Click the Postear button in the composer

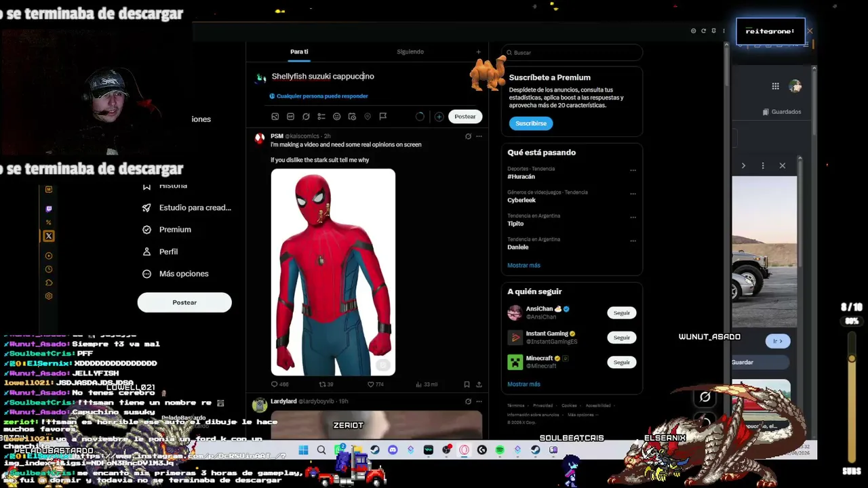pos(465,117)
